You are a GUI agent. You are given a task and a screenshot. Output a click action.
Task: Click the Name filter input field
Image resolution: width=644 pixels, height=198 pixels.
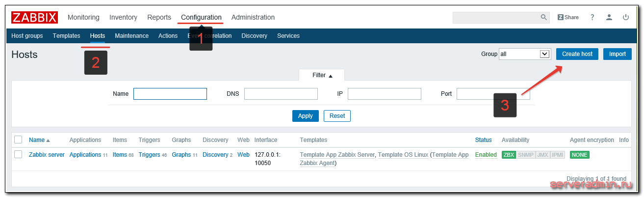coord(170,94)
